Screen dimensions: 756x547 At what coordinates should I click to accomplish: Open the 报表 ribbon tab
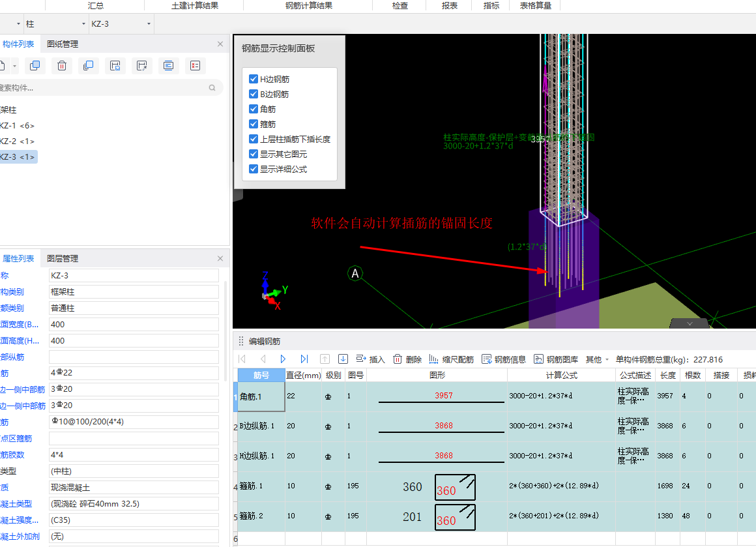point(449,6)
